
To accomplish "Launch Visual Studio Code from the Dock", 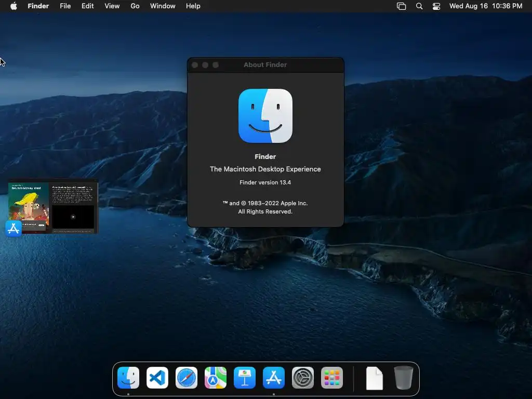I will pos(157,378).
